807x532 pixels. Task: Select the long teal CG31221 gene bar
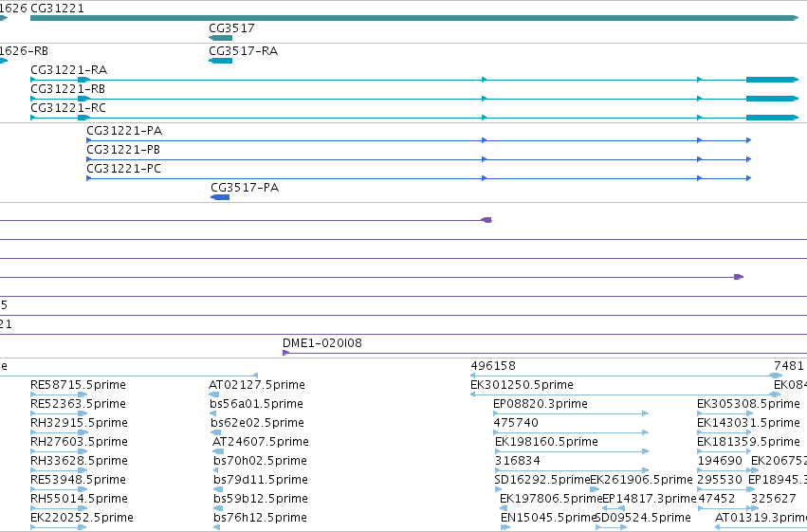point(414,18)
